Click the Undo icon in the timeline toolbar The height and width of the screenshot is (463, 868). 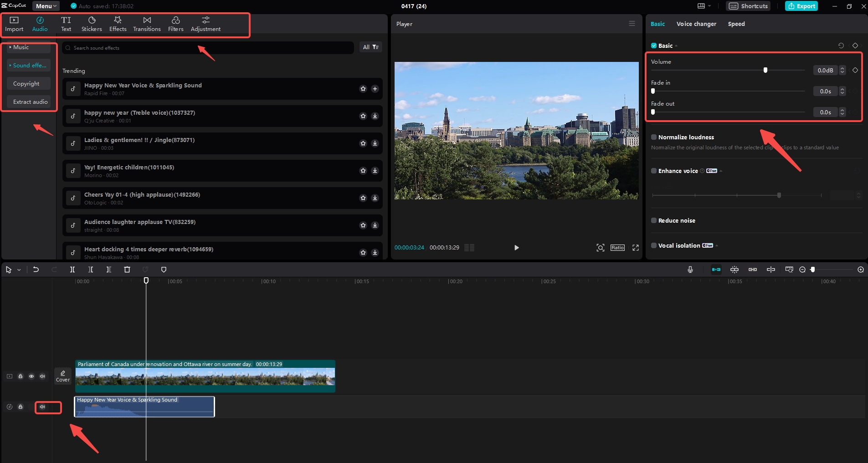tap(36, 269)
